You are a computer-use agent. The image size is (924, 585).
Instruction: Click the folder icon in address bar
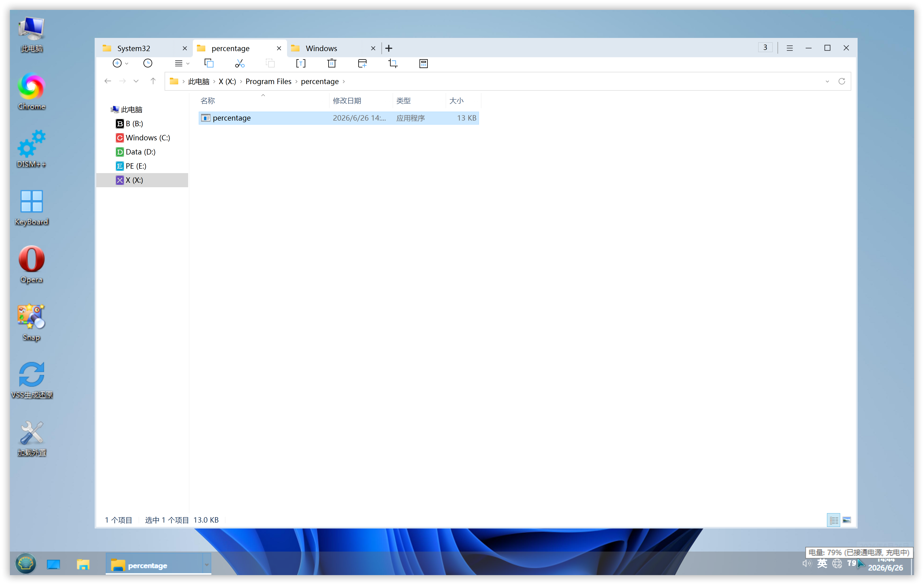(x=174, y=81)
